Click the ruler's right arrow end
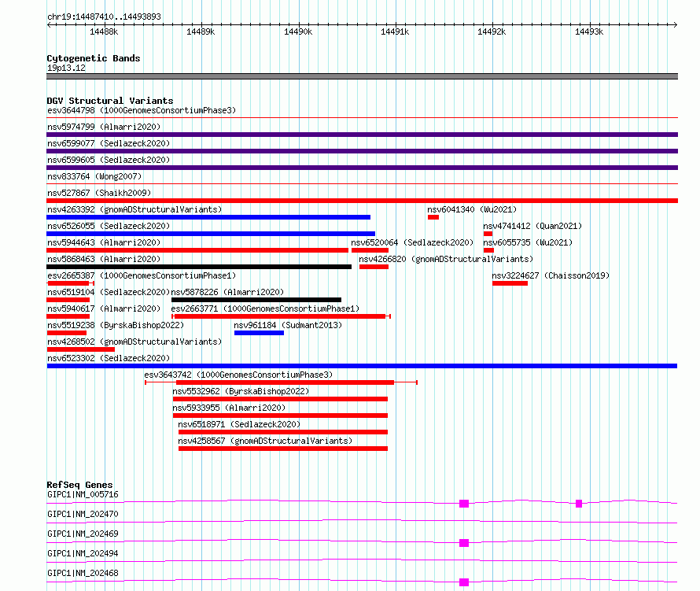The width and height of the screenshot is (700, 591). coord(675,24)
